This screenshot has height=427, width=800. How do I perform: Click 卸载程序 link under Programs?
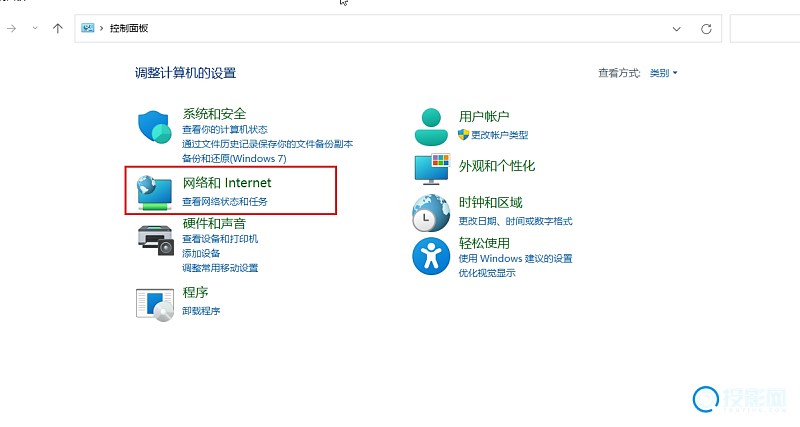tap(201, 311)
